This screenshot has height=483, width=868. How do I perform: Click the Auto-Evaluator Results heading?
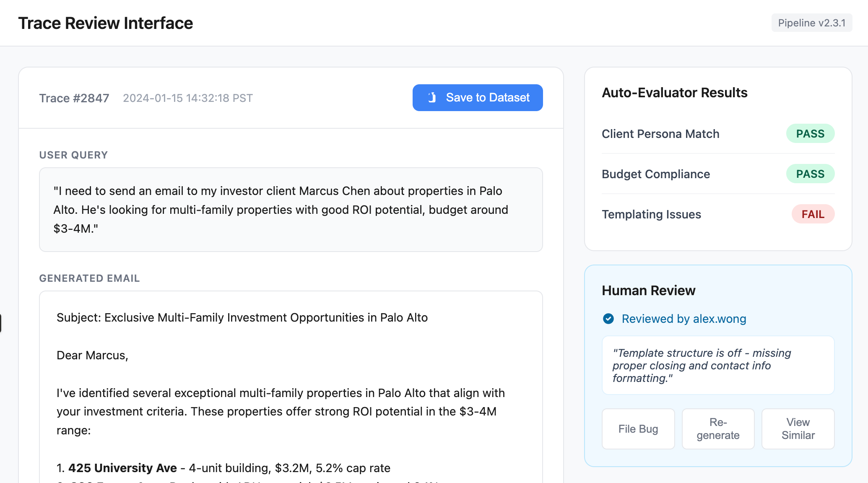tap(674, 93)
